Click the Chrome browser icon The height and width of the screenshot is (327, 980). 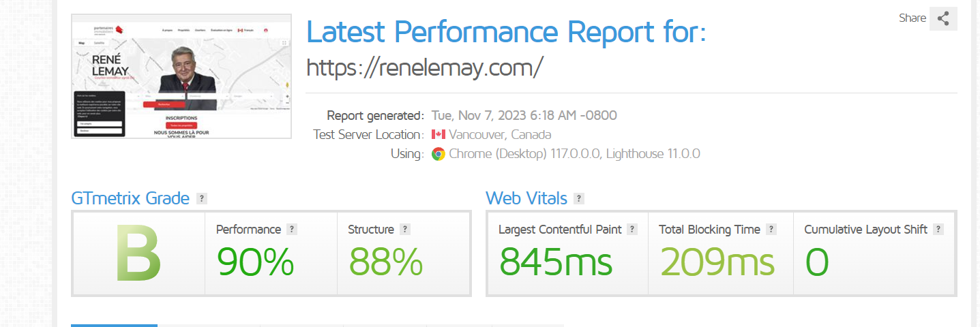(x=439, y=154)
